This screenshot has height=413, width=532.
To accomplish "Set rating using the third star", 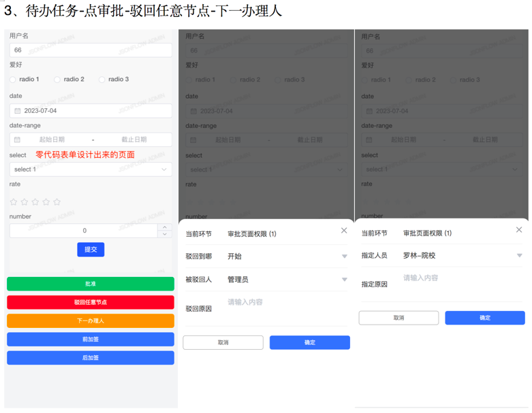I will point(35,202).
